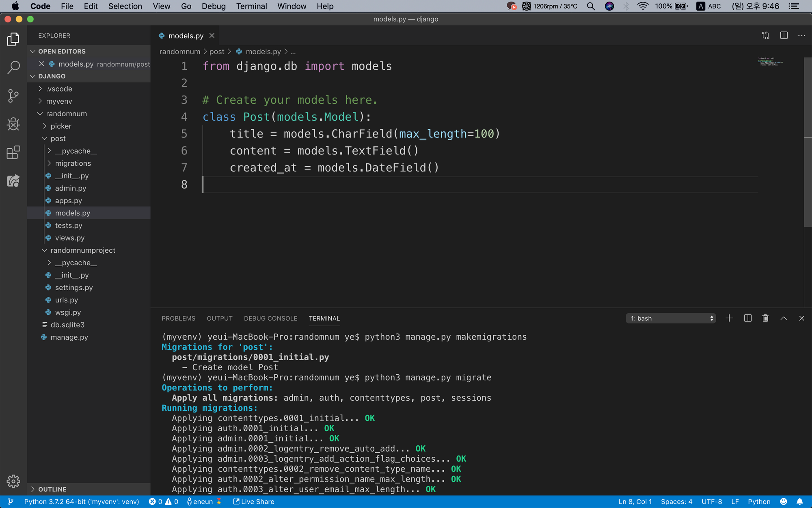Collapse the randomnumproject folder
812x508 pixels.
point(83,250)
